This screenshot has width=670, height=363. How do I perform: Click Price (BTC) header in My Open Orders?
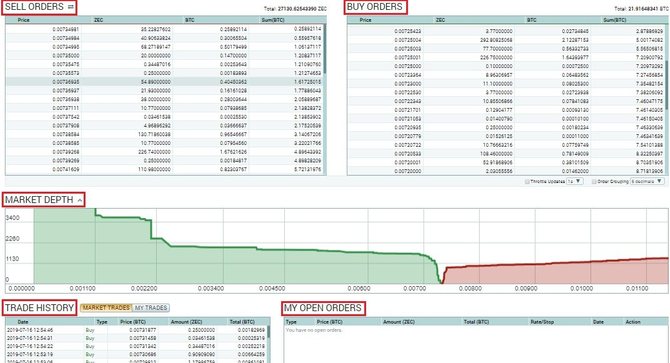pyautogui.click(x=329, y=322)
